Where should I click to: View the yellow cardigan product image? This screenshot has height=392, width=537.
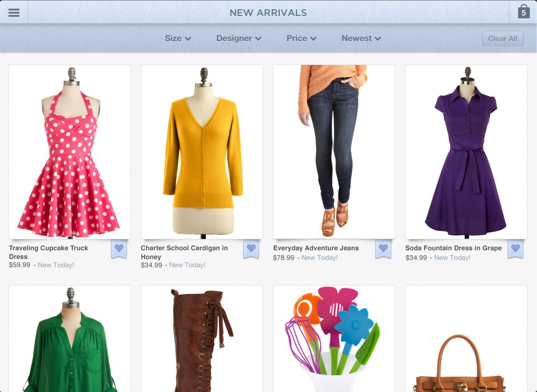tap(202, 152)
